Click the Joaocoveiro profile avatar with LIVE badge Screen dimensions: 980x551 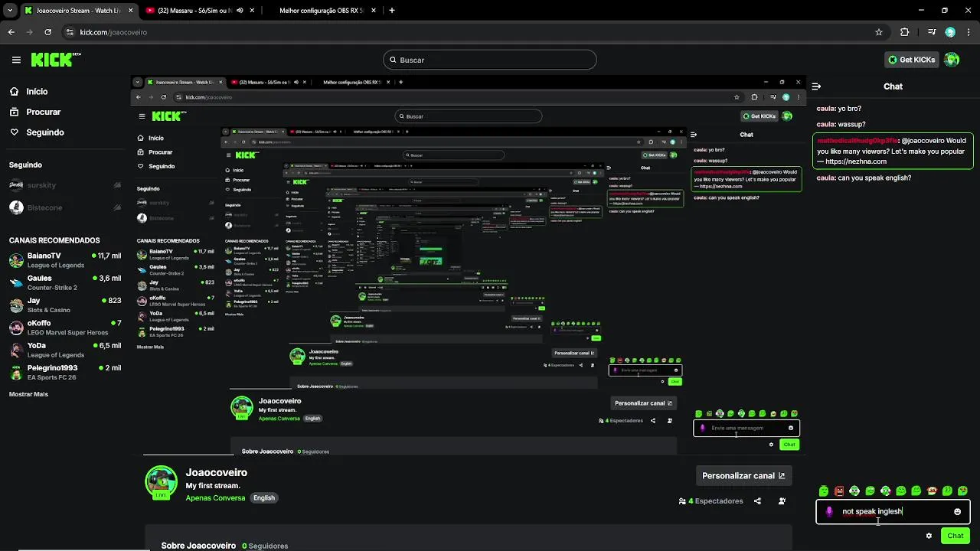pos(162,482)
